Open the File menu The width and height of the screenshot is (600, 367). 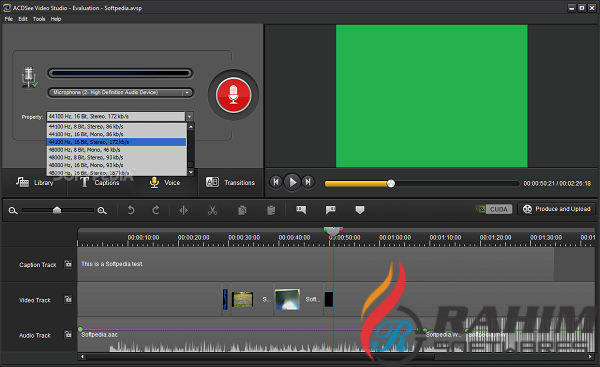tap(8, 19)
